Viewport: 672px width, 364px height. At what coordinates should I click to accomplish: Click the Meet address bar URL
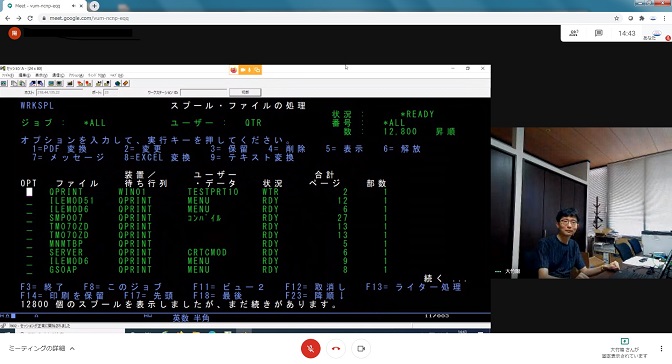pyautogui.click(x=89, y=18)
